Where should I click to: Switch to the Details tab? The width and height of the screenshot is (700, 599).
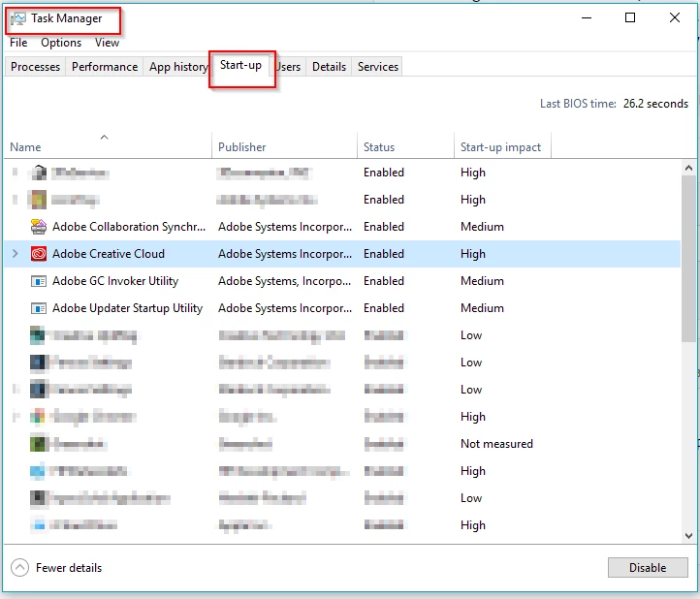(x=329, y=67)
